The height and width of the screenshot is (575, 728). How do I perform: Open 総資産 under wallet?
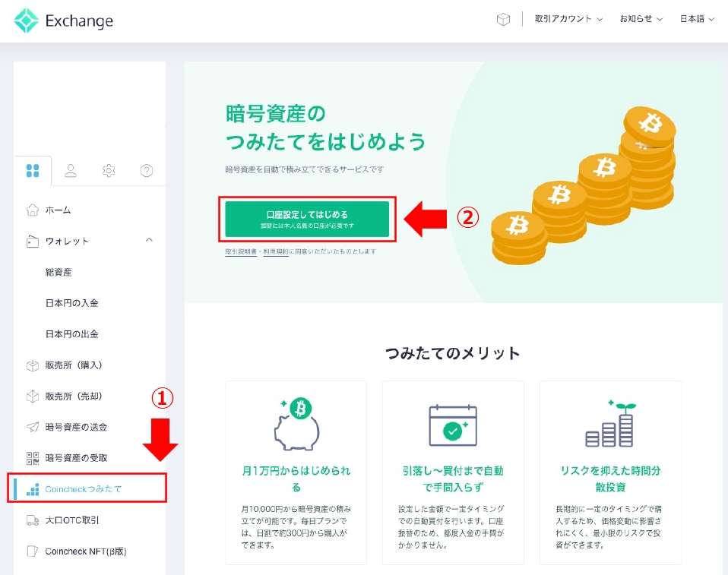(x=59, y=273)
